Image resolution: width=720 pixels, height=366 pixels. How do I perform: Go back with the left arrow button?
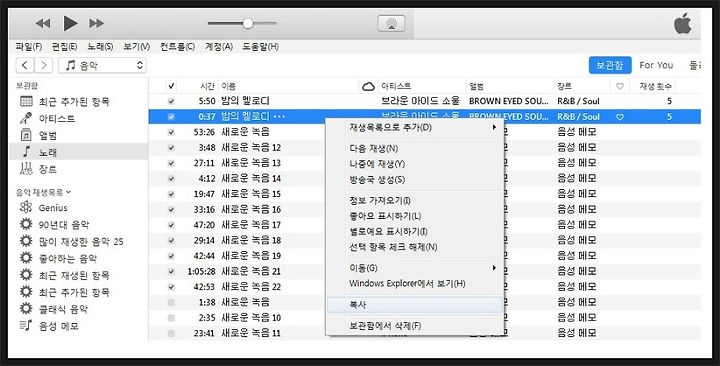(x=25, y=66)
